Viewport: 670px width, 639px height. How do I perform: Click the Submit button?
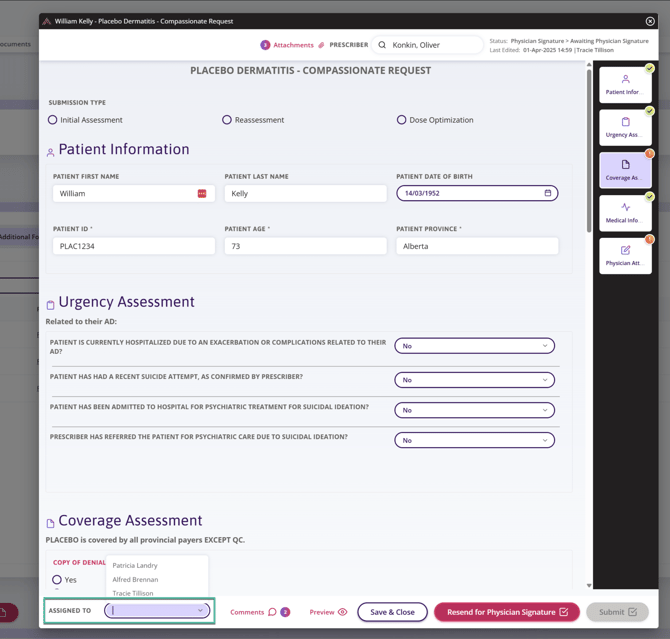pos(617,612)
